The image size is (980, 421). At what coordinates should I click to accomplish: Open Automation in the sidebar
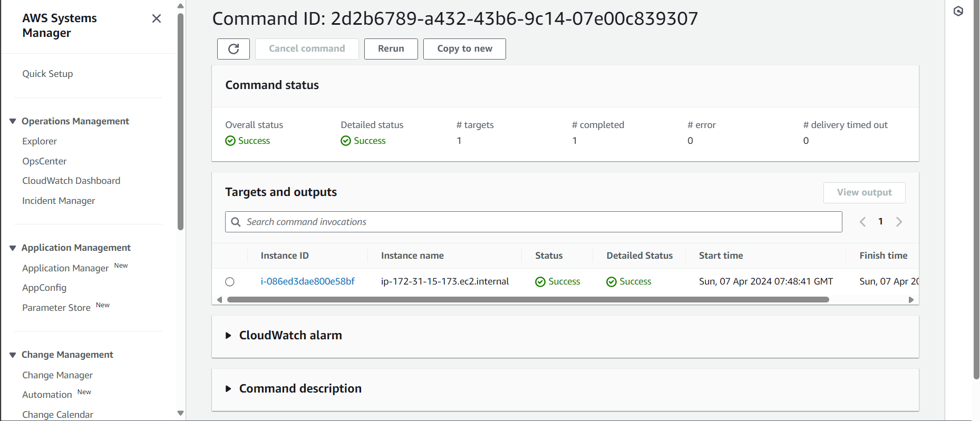pos(47,395)
